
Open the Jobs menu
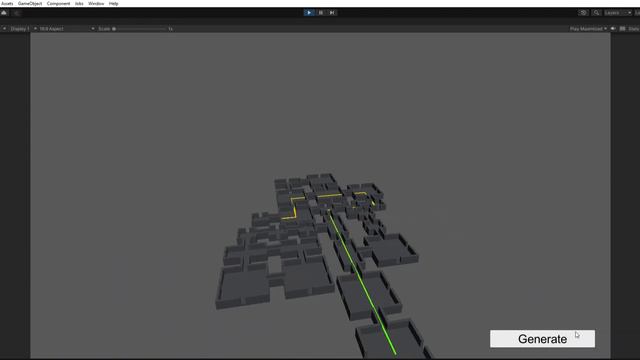click(79, 3)
